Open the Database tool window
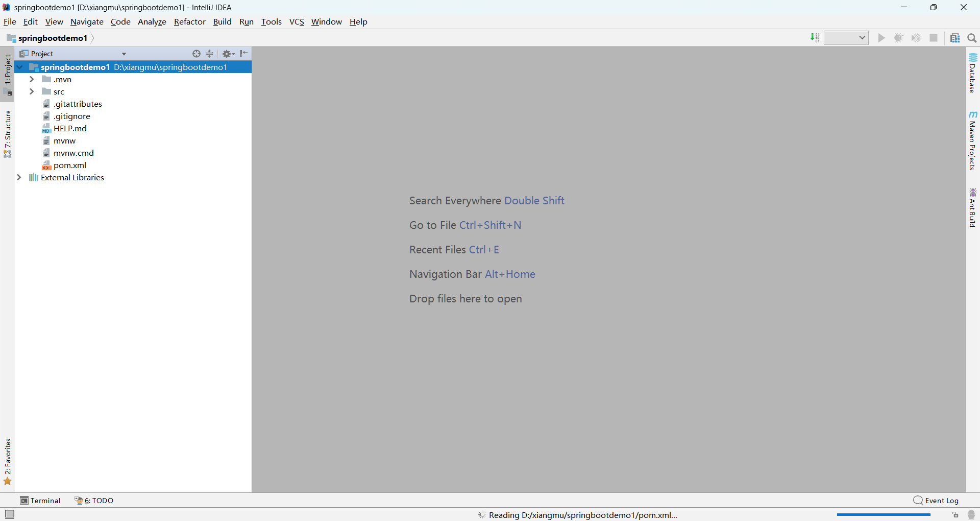 tap(973, 73)
